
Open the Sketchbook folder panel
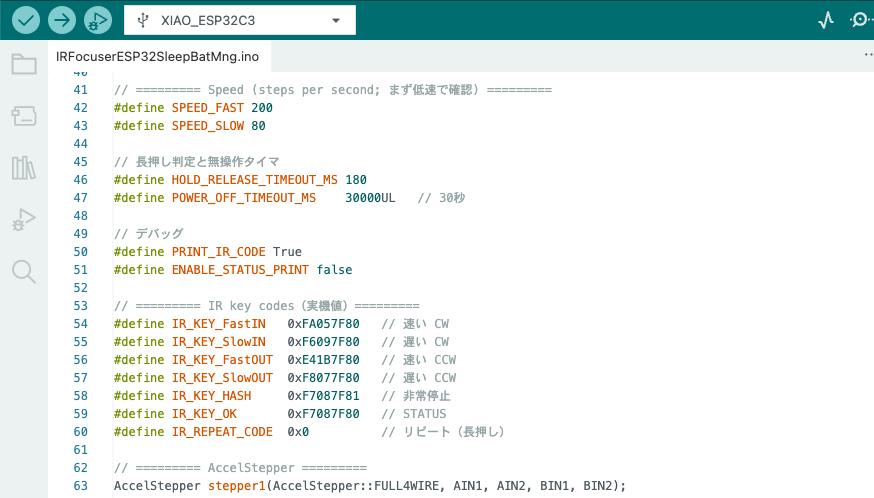(24, 65)
